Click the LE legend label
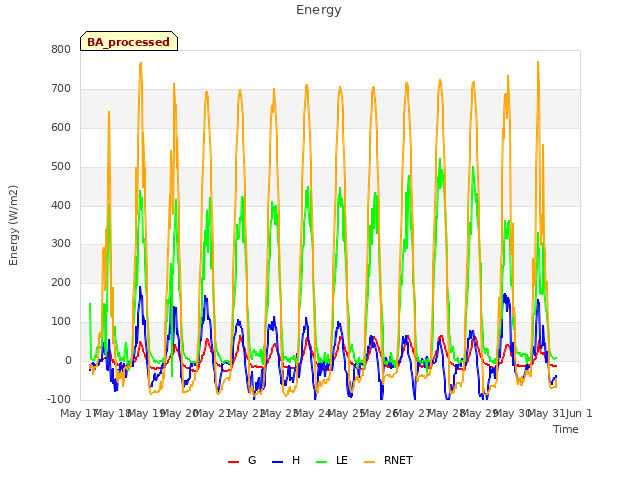Viewport: 640px width, 480px height. pyautogui.click(x=342, y=460)
